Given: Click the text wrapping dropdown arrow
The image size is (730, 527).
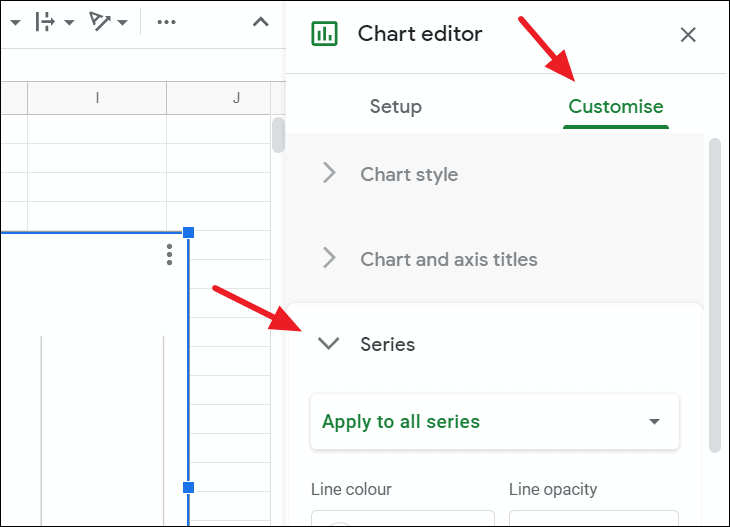Looking at the screenshot, I should 69,22.
